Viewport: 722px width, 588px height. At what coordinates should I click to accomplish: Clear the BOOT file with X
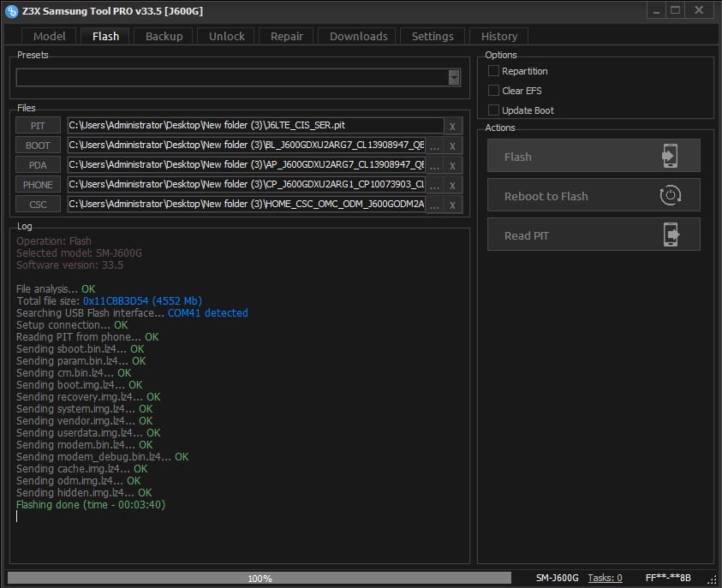tap(452, 146)
